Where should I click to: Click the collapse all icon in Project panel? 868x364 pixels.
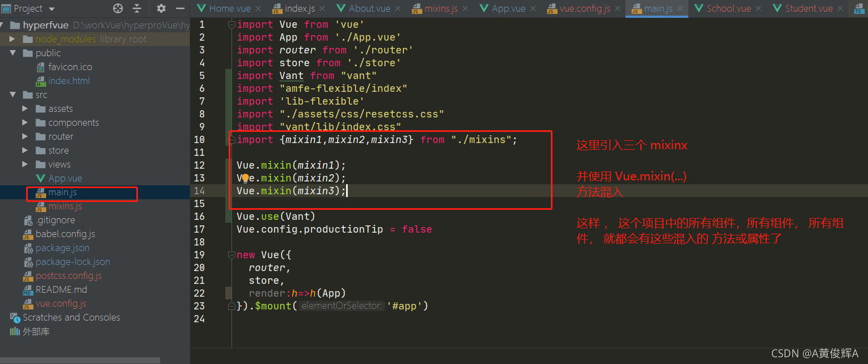137,8
